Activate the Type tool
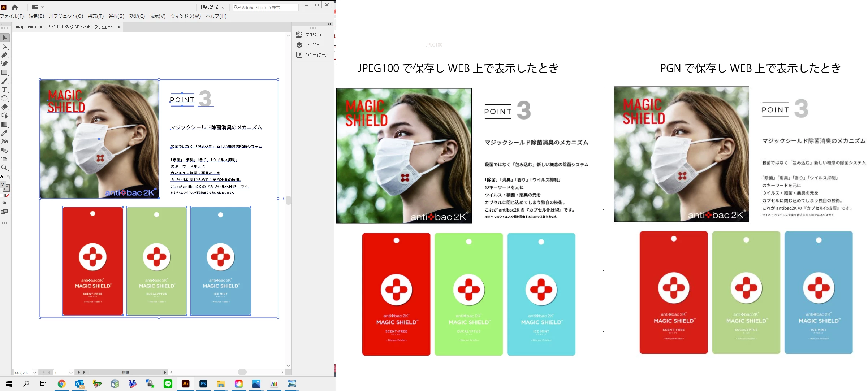This screenshot has width=868, height=391. point(5,90)
